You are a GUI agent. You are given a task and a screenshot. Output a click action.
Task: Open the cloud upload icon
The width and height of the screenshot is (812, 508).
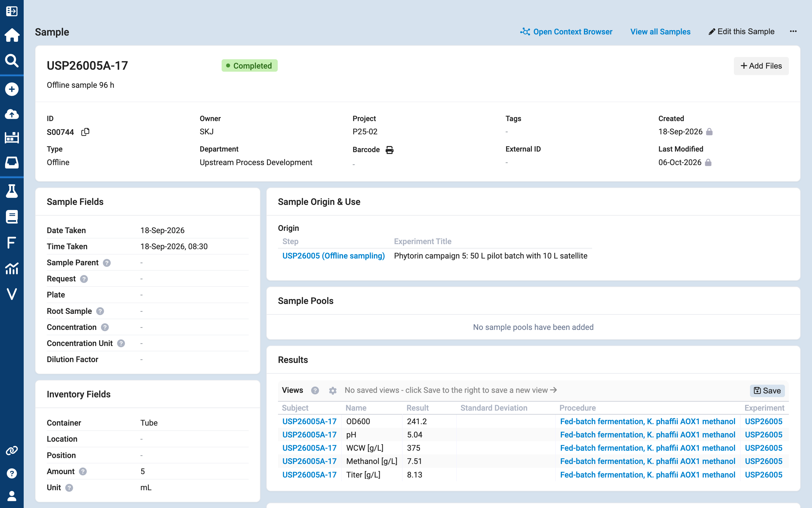(12, 114)
